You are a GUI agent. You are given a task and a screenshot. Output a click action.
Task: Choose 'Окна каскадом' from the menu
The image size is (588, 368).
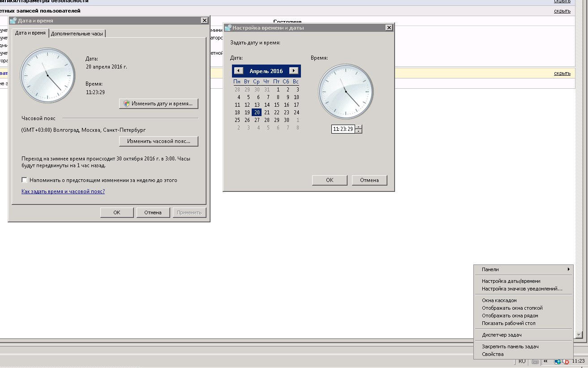(x=523, y=300)
